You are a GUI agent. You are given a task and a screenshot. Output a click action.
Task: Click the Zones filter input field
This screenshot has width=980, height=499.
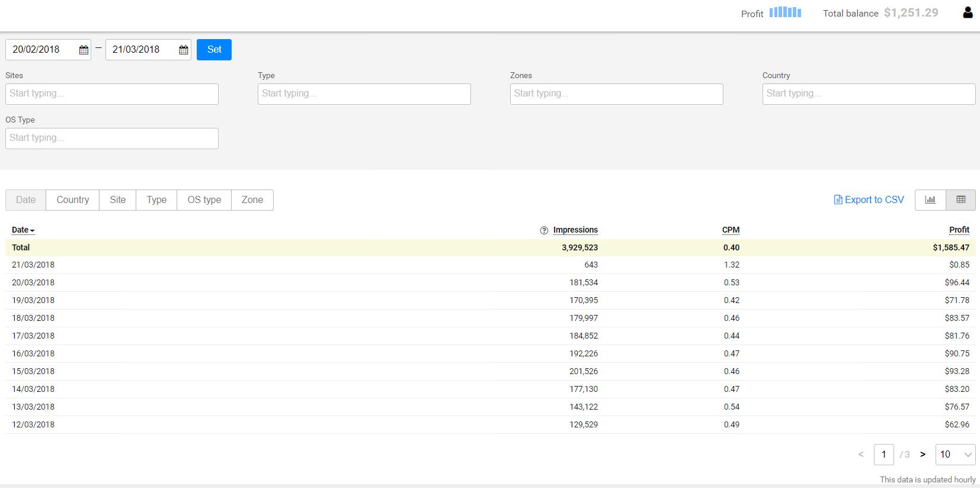tap(616, 94)
